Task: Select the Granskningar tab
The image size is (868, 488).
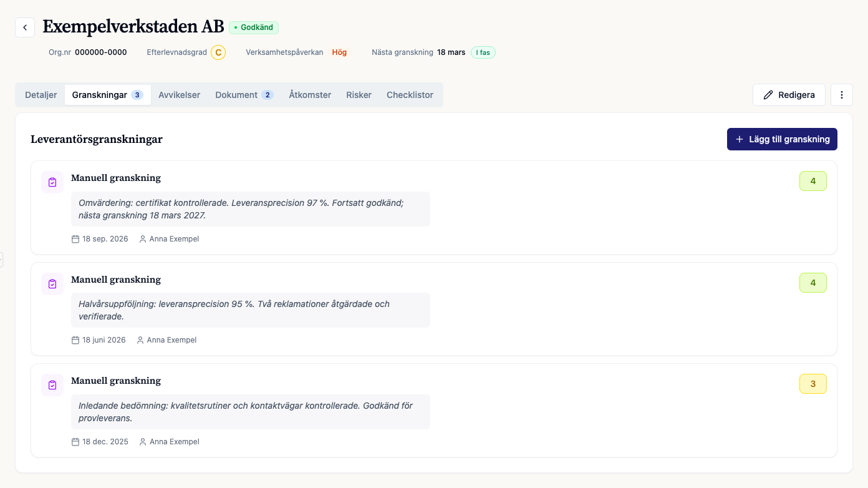Action: click(x=108, y=95)
